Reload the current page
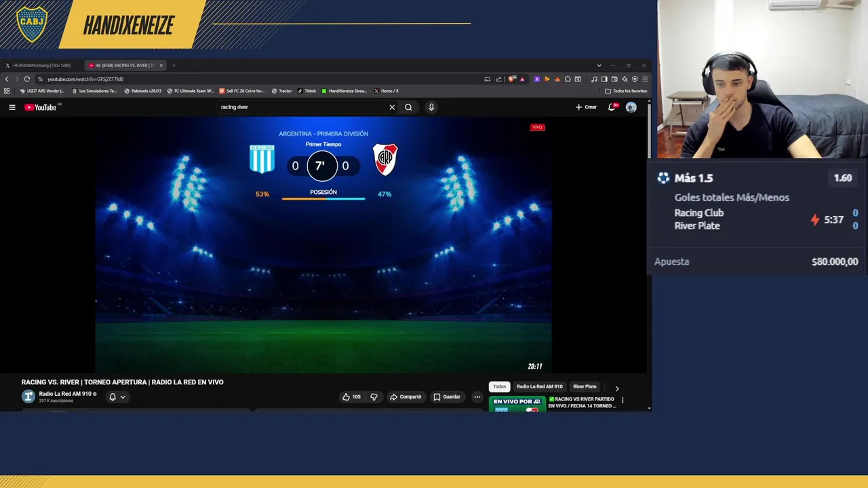The height and width of the screenshot is (488, 868). (27, 79)
